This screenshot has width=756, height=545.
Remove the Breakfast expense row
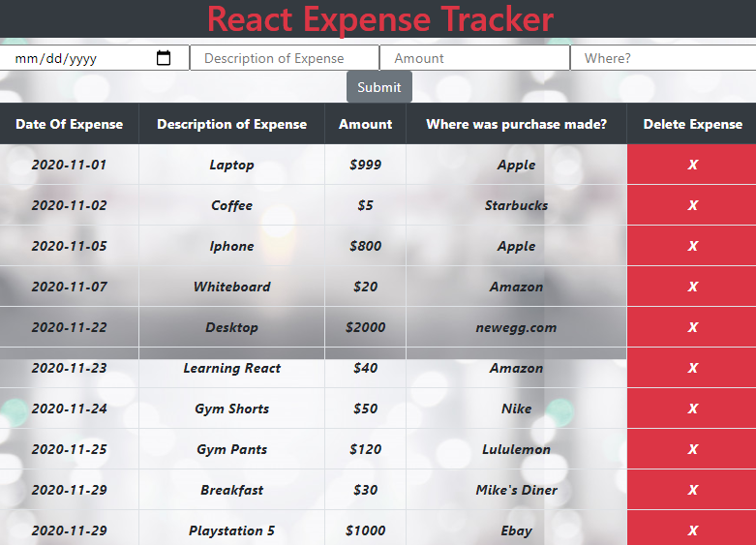(692, 490)
